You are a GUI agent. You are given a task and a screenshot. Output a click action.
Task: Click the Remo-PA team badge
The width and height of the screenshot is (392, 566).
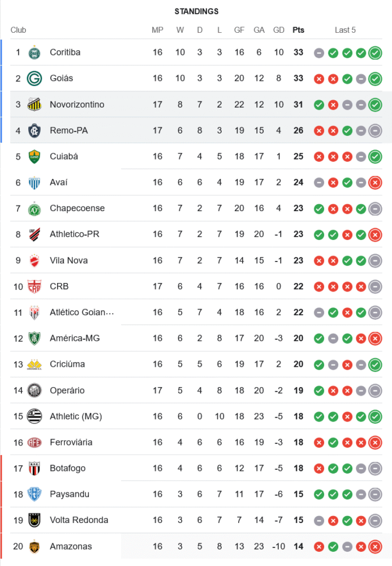(35, 131)
